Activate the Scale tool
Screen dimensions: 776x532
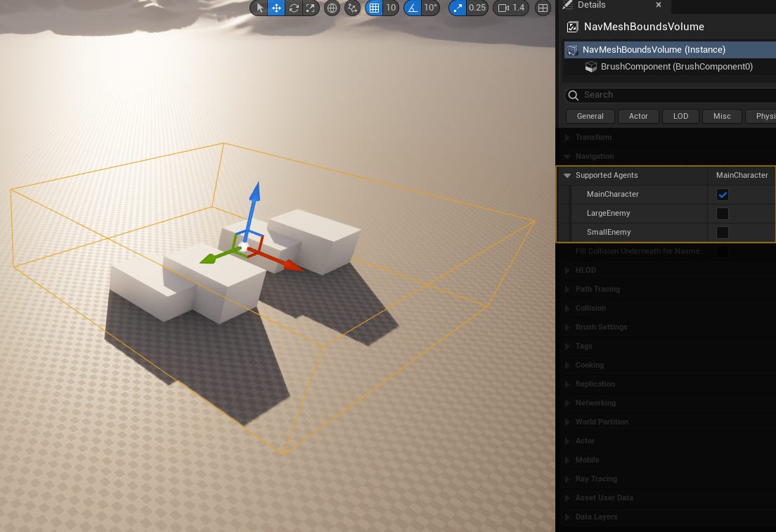tap(311, 8)
